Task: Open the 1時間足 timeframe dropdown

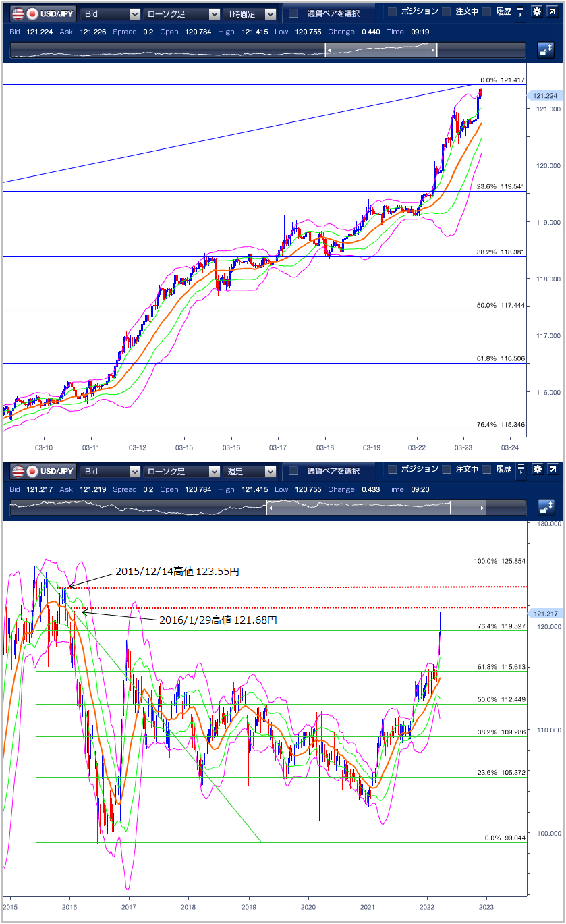Action: pos(250,13)
